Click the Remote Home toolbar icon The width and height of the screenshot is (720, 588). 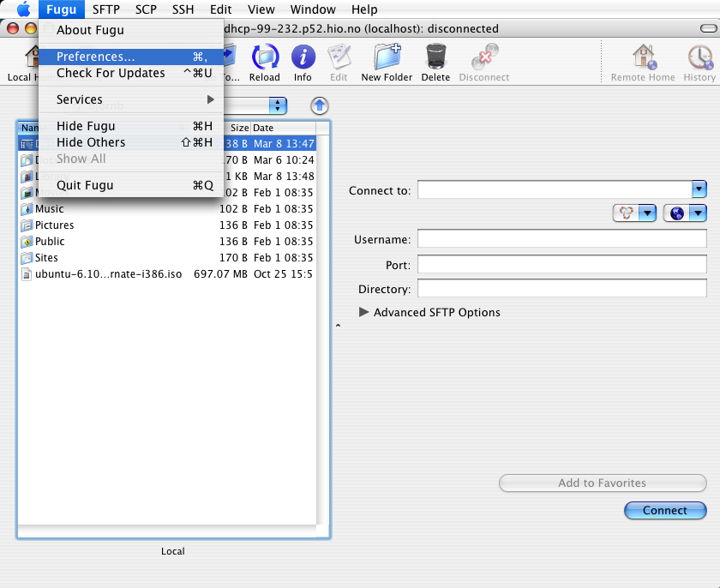[x=644, y=57]
